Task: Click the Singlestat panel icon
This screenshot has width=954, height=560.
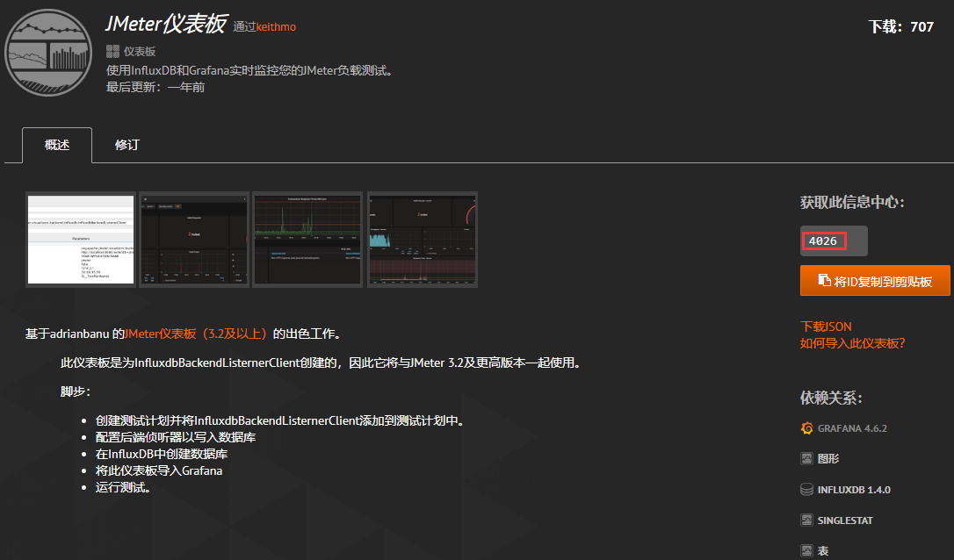Action: point(806,520)
